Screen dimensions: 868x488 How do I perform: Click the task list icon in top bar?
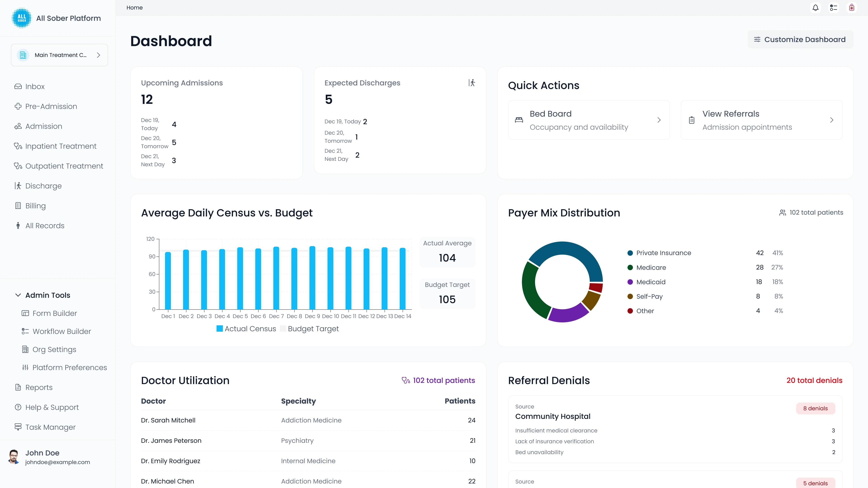[834, 7]
